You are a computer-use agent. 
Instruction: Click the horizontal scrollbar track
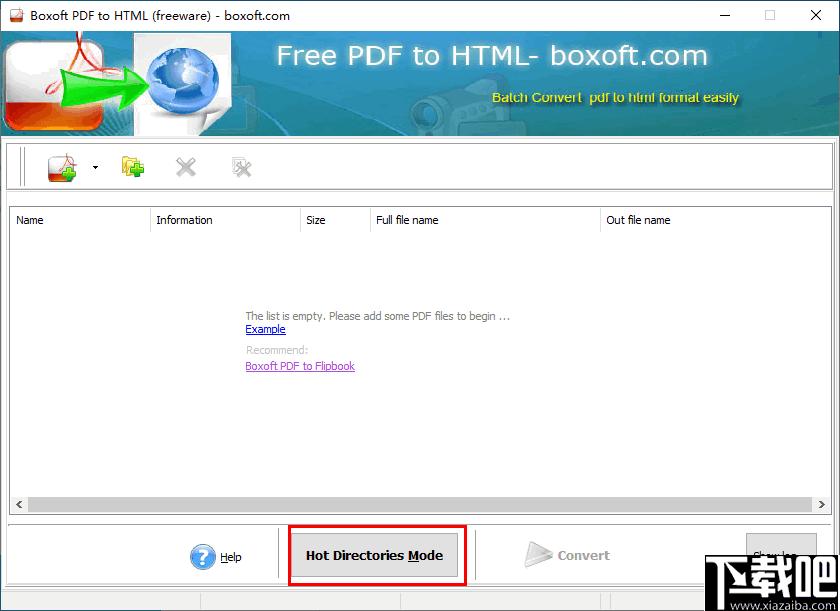[x=421, y=504]
